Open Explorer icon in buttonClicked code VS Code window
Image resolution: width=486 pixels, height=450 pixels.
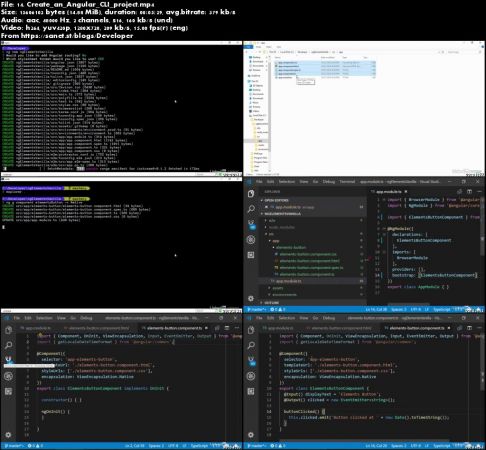click(251, 330)
